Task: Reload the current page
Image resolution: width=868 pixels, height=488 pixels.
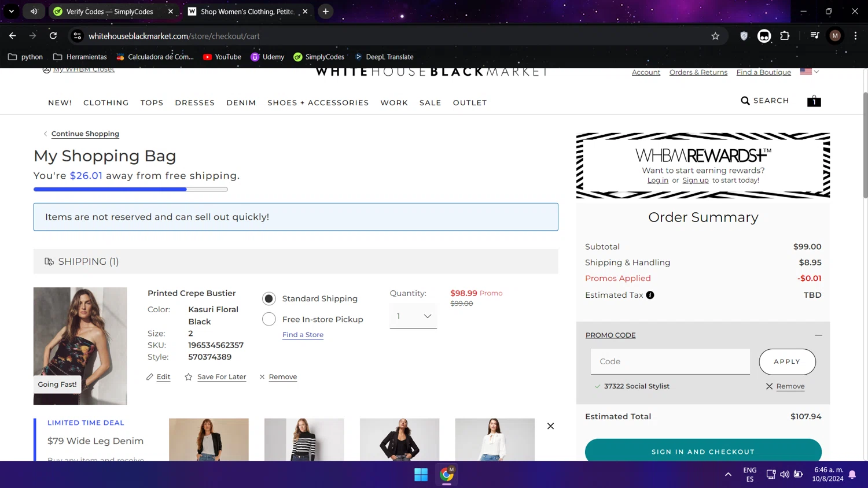Action: click(53, 36)
